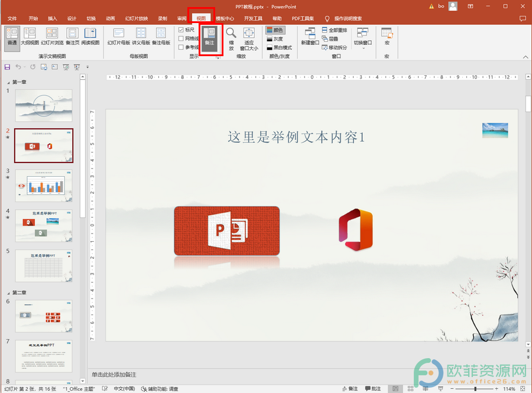
Task: Open the 宏 macros button
Action: (x=387, y=37)
